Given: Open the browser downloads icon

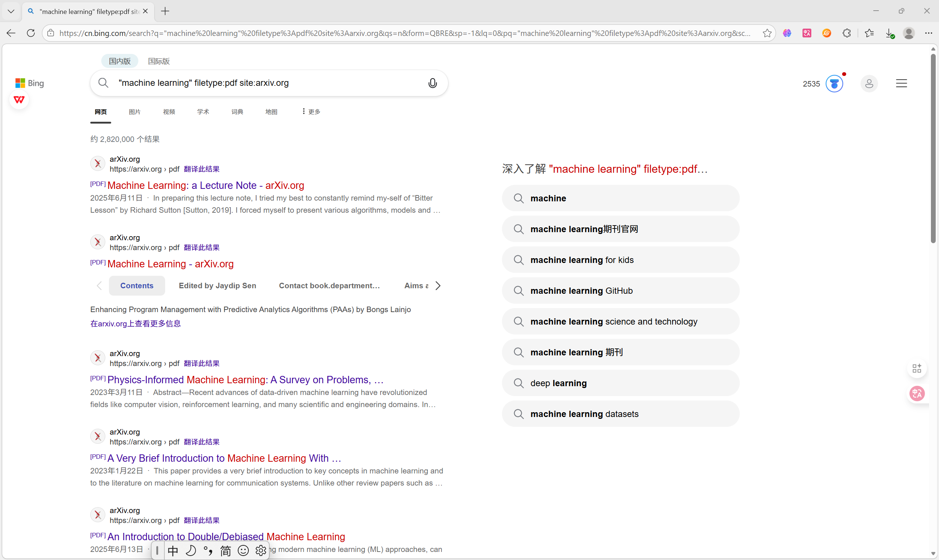Looking at the screenshot, I should pyautogui.click(x=889, y=33).
